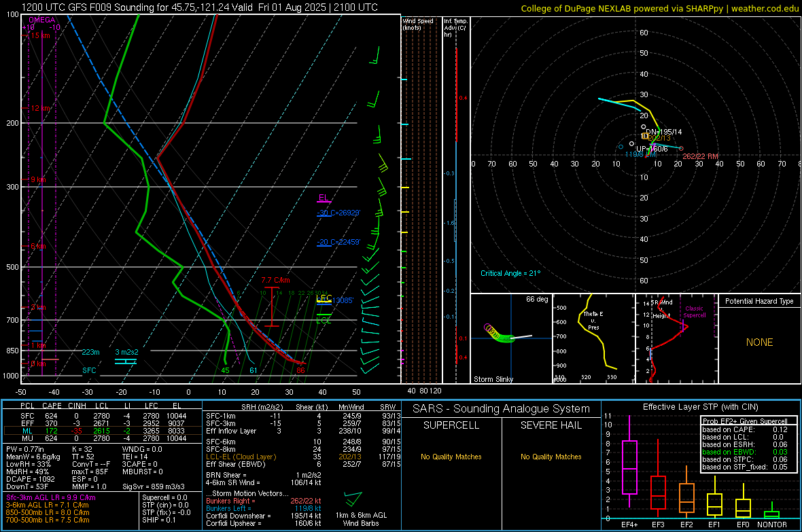Screen dimensions: 802x532
Task: Click 'SHIP = 0.1' value
Action: pyautogui.click(x=158, y=520)
